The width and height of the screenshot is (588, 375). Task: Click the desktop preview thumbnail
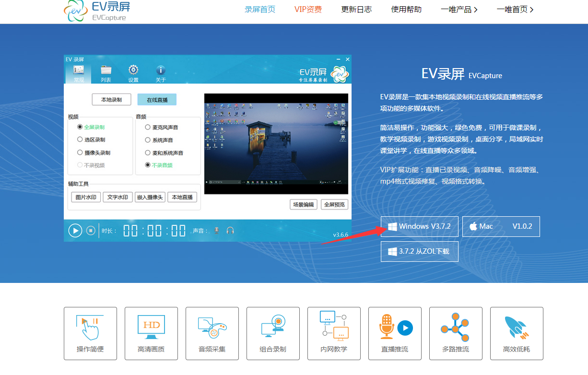pos(276,144)
